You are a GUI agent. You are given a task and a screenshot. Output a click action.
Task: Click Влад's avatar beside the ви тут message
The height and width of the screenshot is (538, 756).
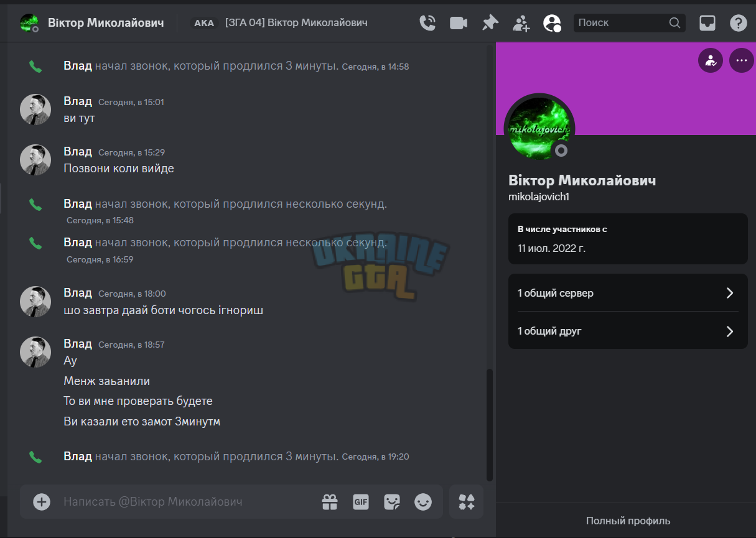[35, 109]
